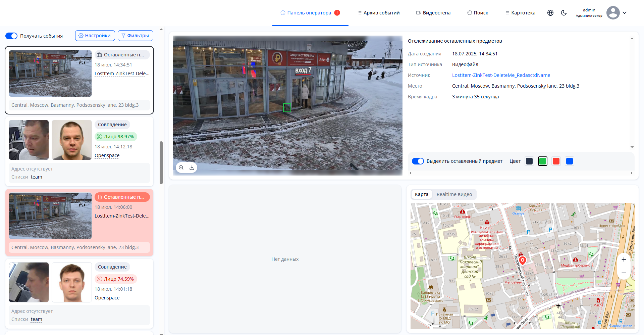The height and width of the screenshot is (335, 644).
Task: Disable 'Выделить оставленный предмет' toggle
Action: [418, 161]
